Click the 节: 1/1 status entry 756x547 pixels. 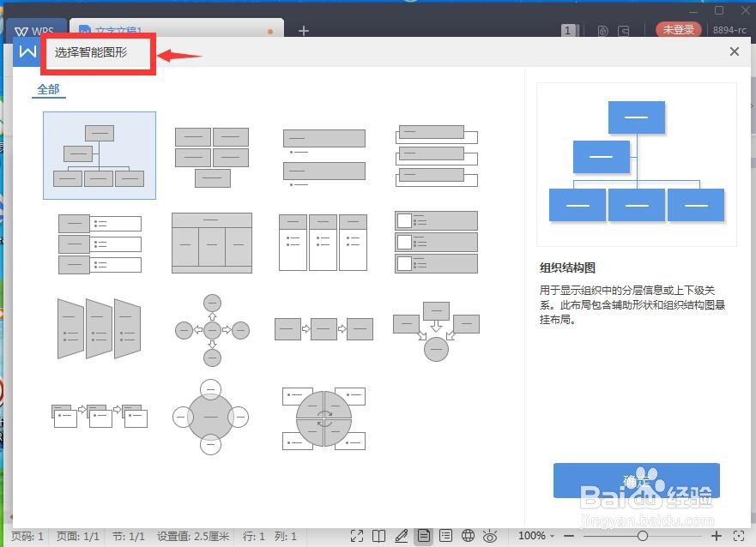(x=128, y=536)
